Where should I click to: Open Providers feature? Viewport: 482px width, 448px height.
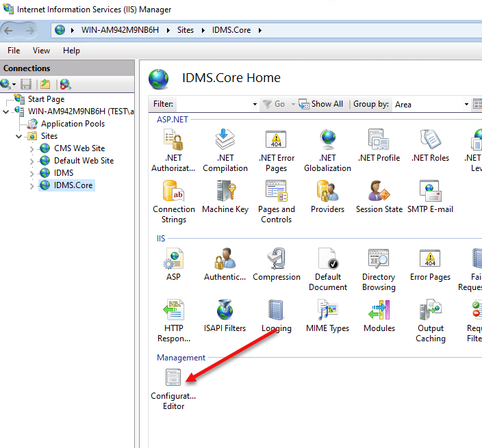point(327,197)
